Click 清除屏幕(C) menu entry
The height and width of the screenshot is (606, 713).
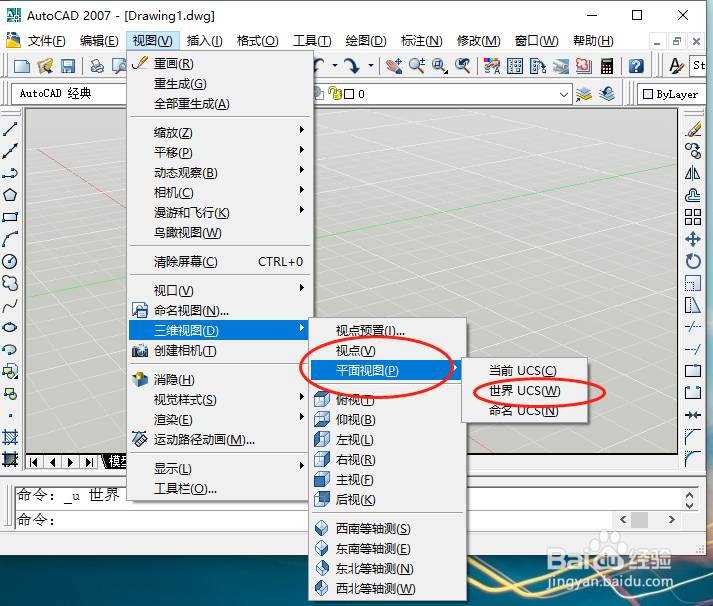[x=221, y=261]
